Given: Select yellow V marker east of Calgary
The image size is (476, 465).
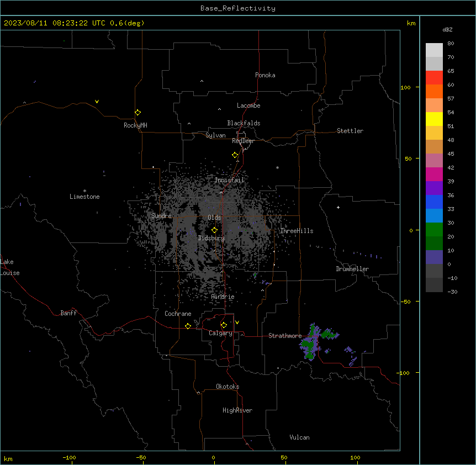Looking at the screenshot, I should tap(237, 323).
